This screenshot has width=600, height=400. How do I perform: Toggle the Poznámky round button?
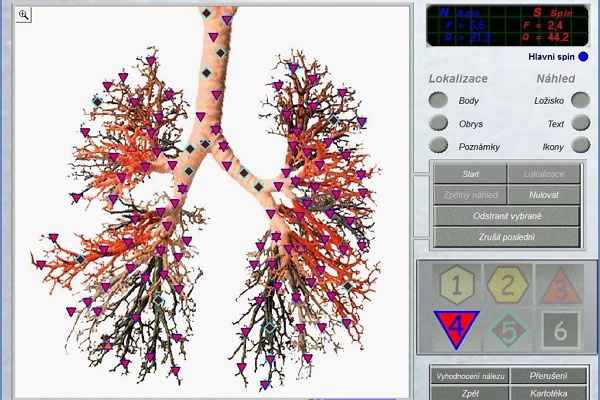(x=438, y=145)
